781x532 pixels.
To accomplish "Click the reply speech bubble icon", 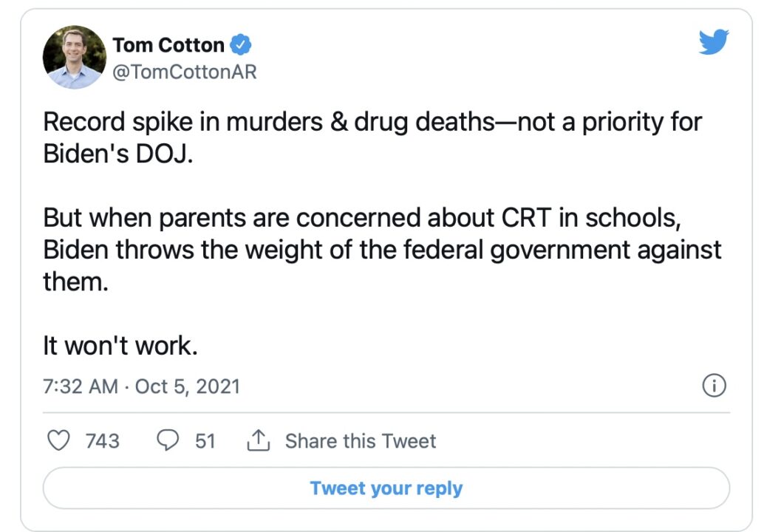I will click(x=168, y=441).
